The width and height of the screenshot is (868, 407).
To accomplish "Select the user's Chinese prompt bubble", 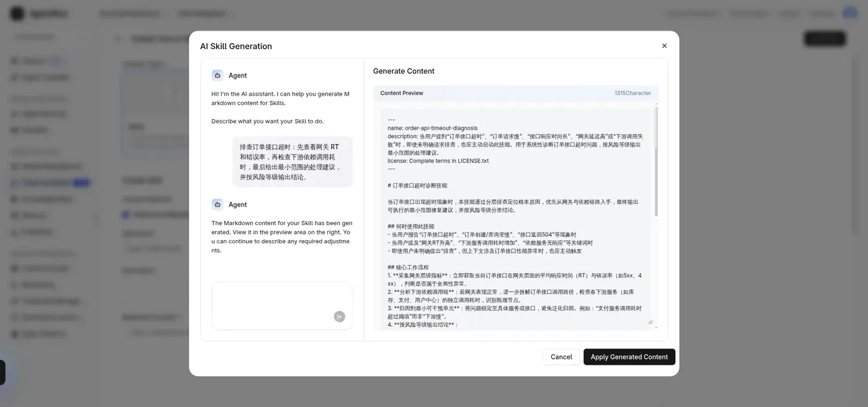I will point(293,162).
